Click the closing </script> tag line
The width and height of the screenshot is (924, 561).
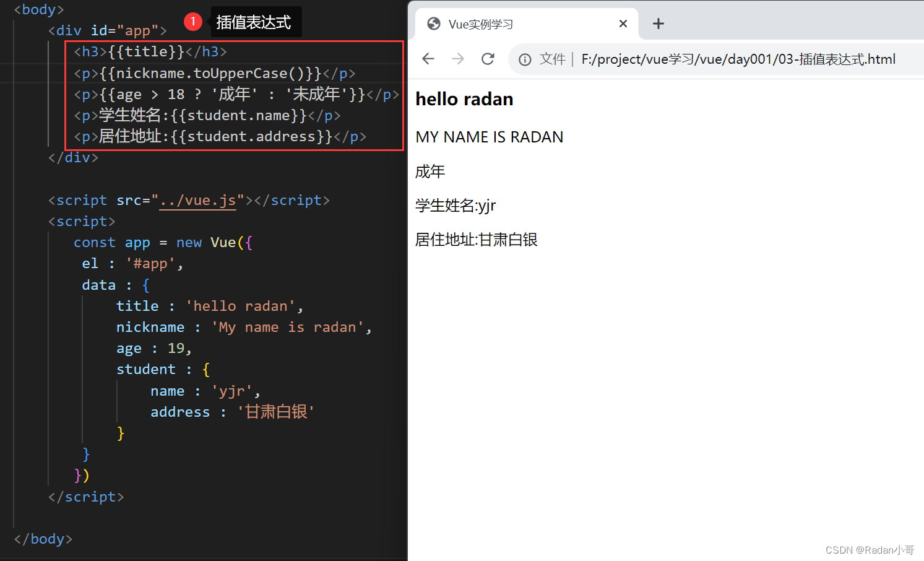(x=86, y=497)
